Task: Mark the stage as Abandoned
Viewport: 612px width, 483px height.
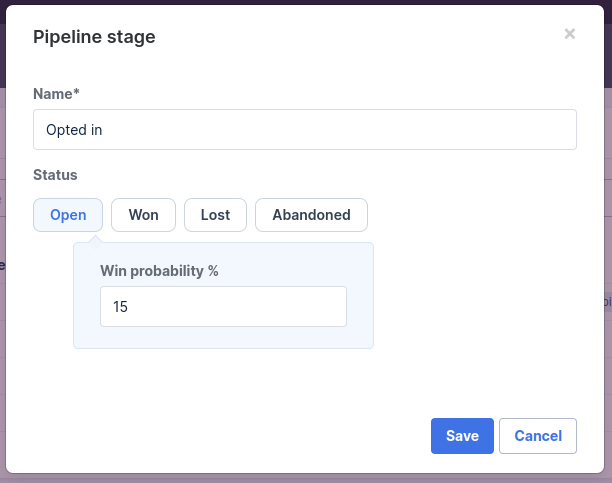Action: coord(311,215)
